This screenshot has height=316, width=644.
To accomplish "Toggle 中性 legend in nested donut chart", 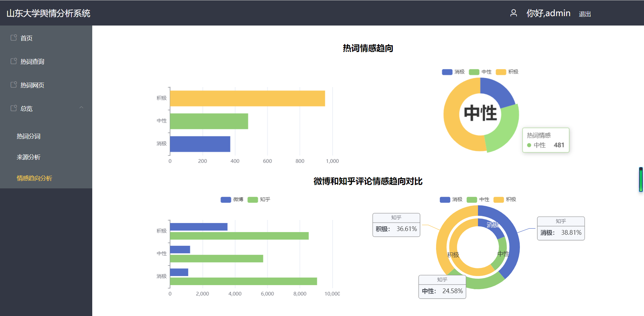I will [x=478, y=199].
